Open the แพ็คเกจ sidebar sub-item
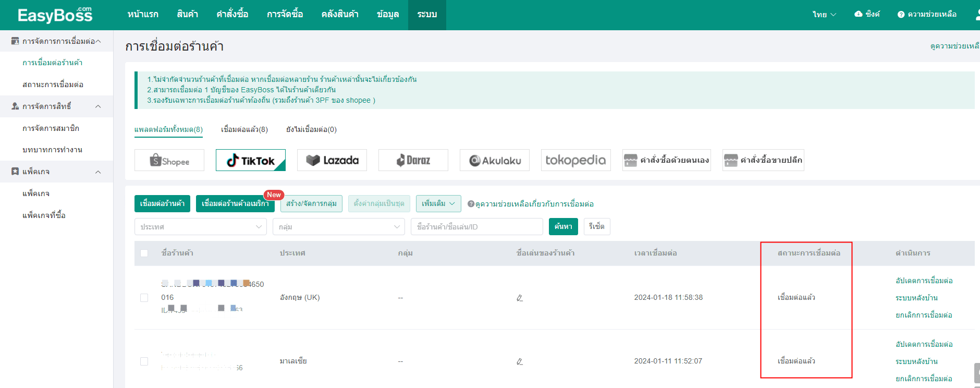Viewport: 980px width, 388px height. (36, 193)
